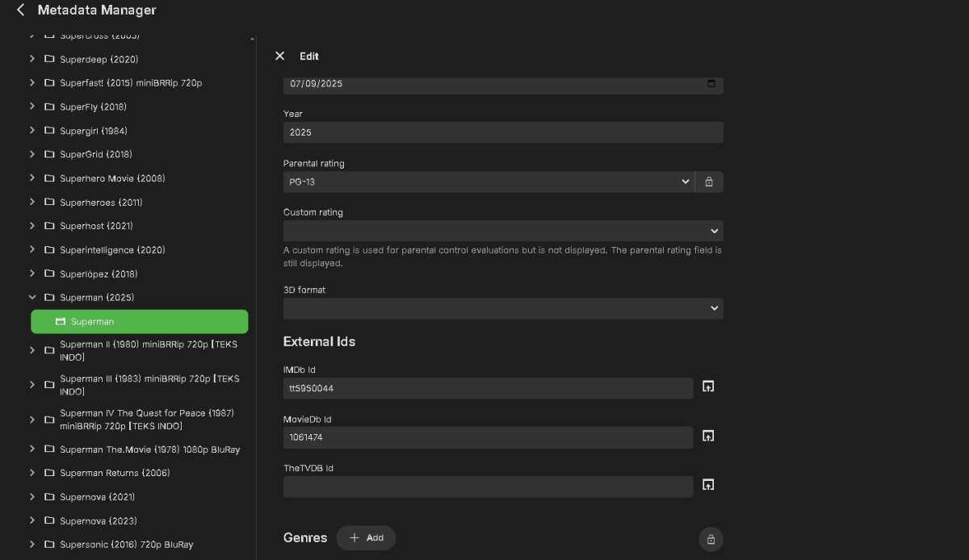Add a new genre with the Add button

coord(366,538)
